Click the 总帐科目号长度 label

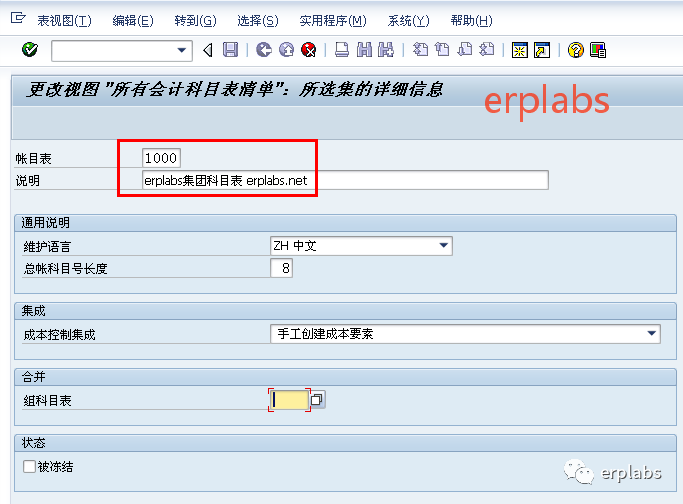pos(65,269)
